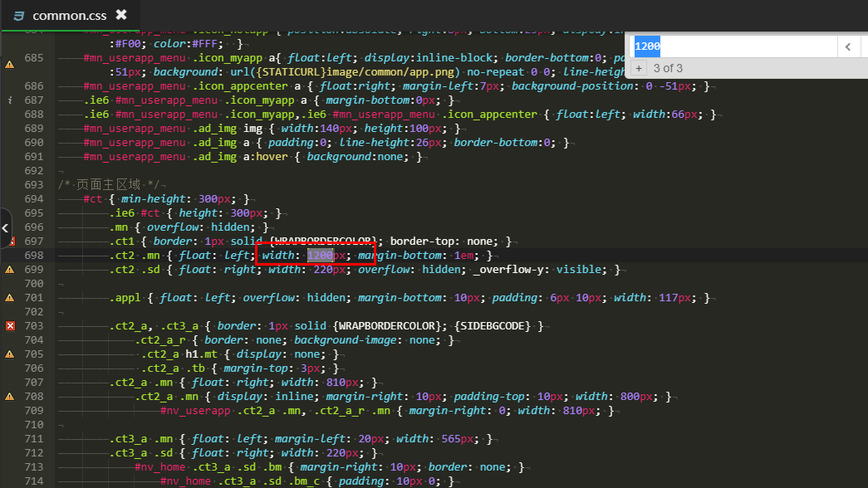This screenshot has height=488, width=868.
Task: Click the warning icon on line 705
Action: 10,354
